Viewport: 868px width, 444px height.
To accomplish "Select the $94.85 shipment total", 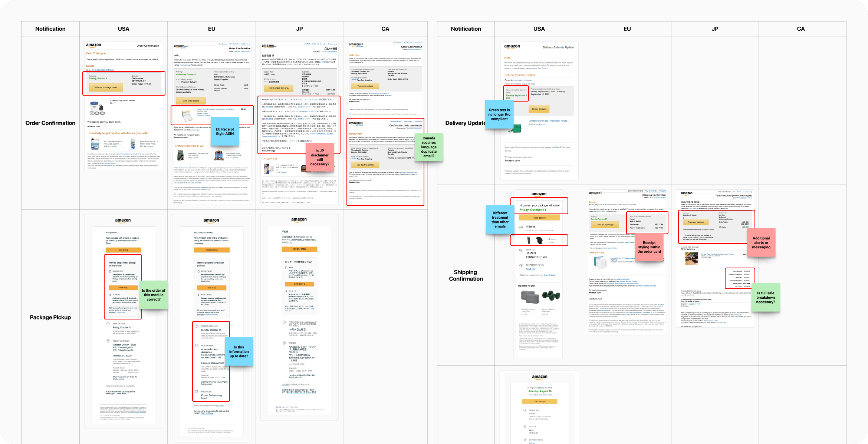I will tap(530, 269).
